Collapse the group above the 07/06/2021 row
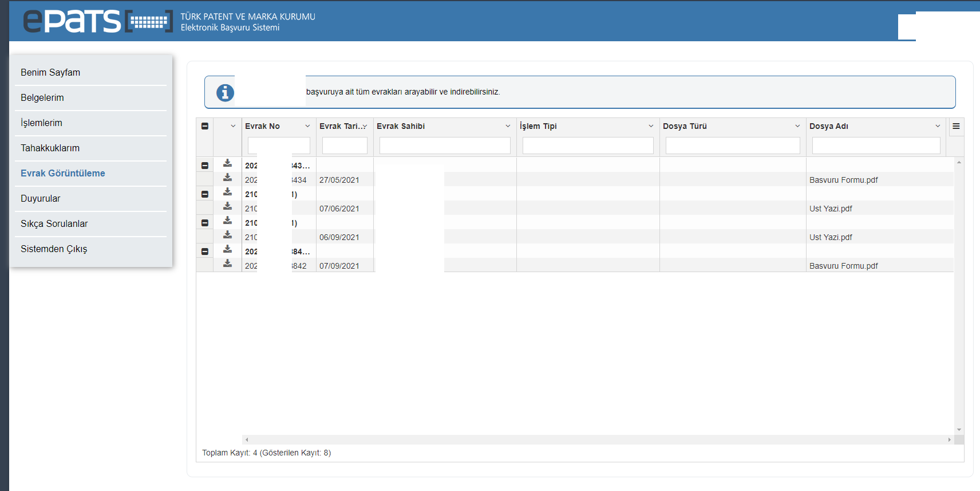980x491 pixels. tap(205, 194)
